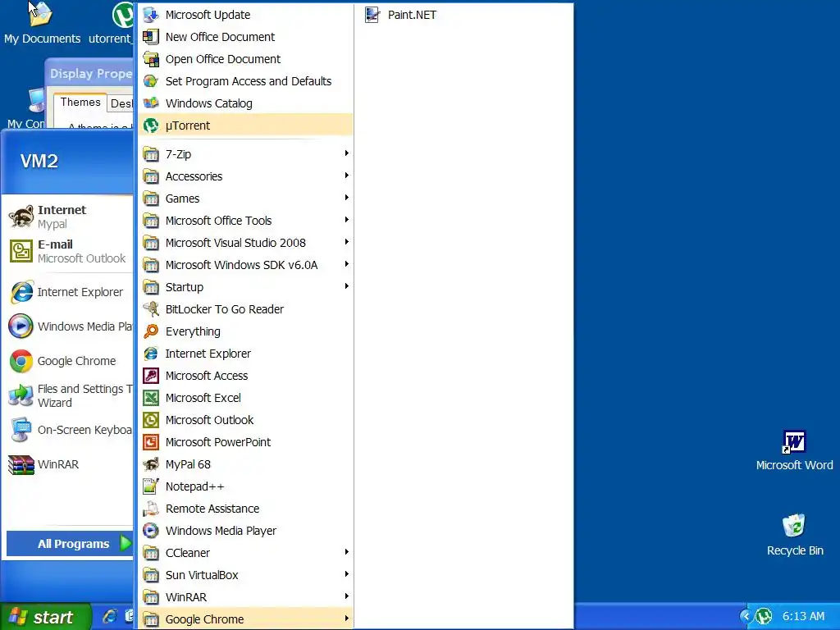This screenshot has height=630, width=840.
Task: Expand Microsoft Visual Studio 2008 folder
Action: tap(245, 243)
